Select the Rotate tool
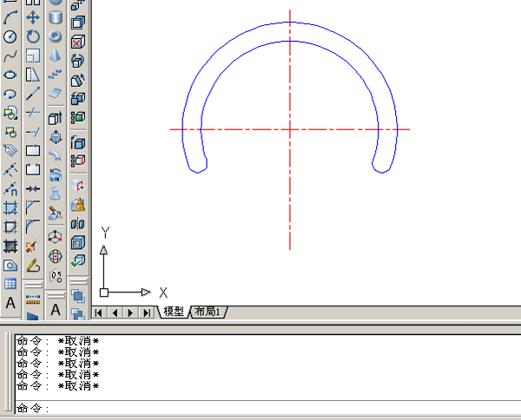Screen dimensions: 521x420 tap(33, 36)
